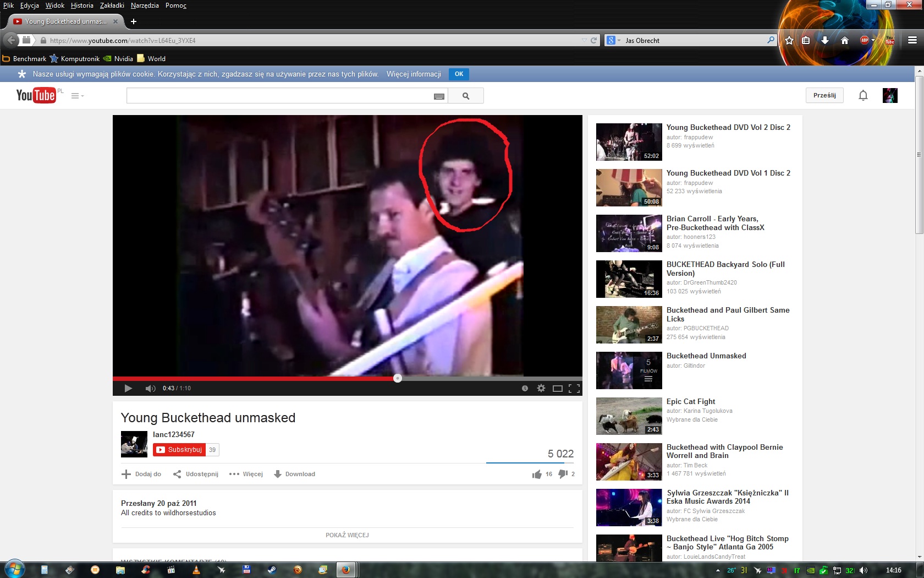
Task: Open the Plik menu
Action: [8, 6]
